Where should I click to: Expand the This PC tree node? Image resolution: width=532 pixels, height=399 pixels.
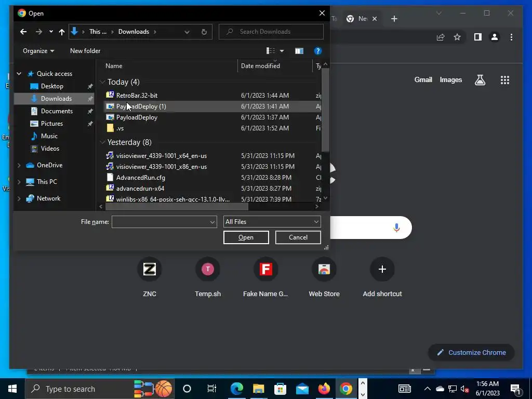point(19,182)
